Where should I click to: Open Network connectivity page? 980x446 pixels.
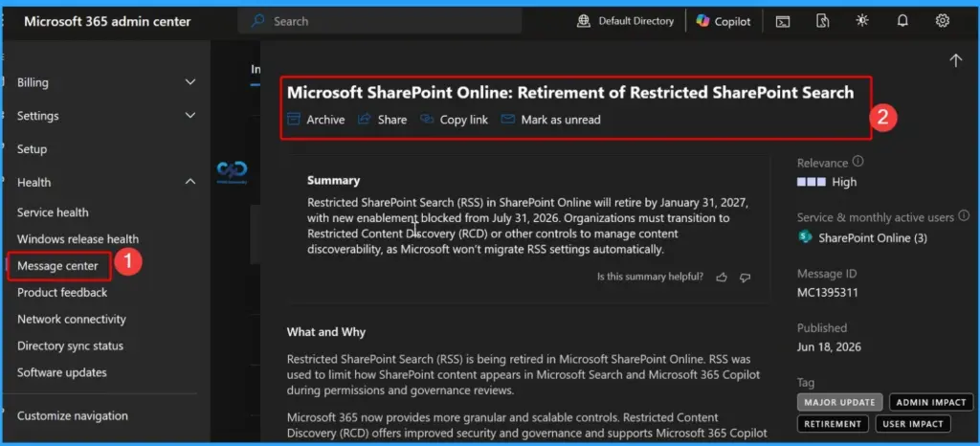(x=71, y=320)
